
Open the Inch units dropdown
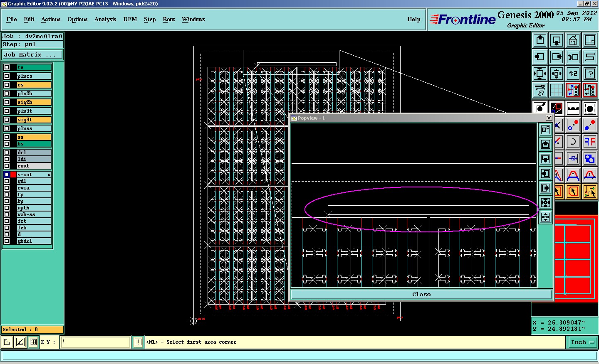pos(582,342)
